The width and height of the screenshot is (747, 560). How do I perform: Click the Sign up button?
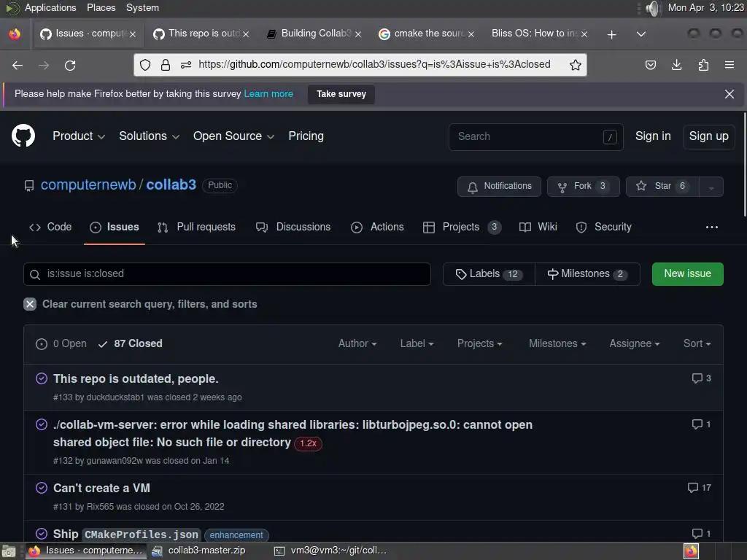click(x=708, y=136)
